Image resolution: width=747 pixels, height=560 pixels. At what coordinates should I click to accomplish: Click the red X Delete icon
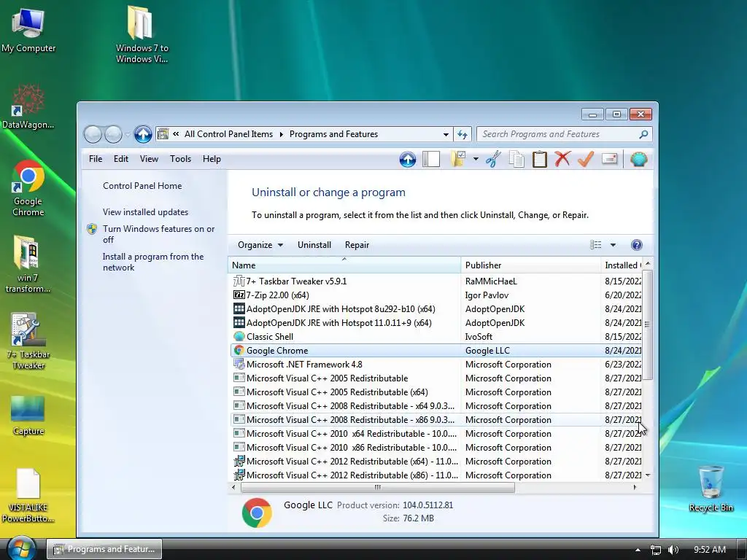coord(562,159)
